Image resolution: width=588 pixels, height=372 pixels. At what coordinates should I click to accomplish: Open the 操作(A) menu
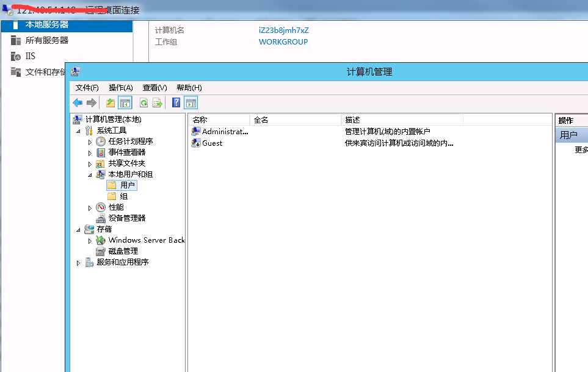point(120,88)
